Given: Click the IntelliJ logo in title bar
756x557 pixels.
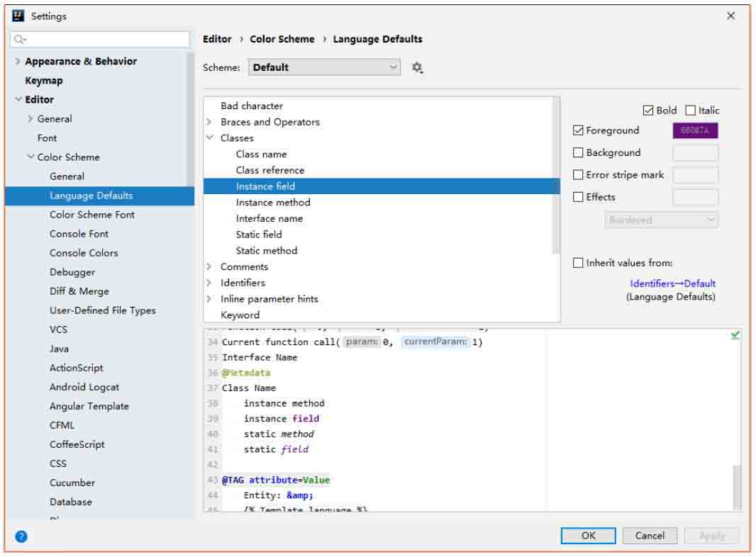Looking at the screenshot, I should [18, 16].
